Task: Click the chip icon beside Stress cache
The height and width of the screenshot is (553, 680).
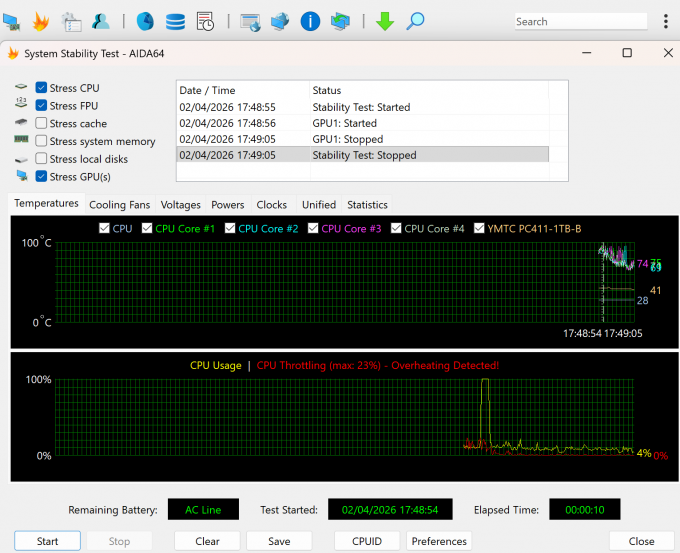Action: pos(21,122)
